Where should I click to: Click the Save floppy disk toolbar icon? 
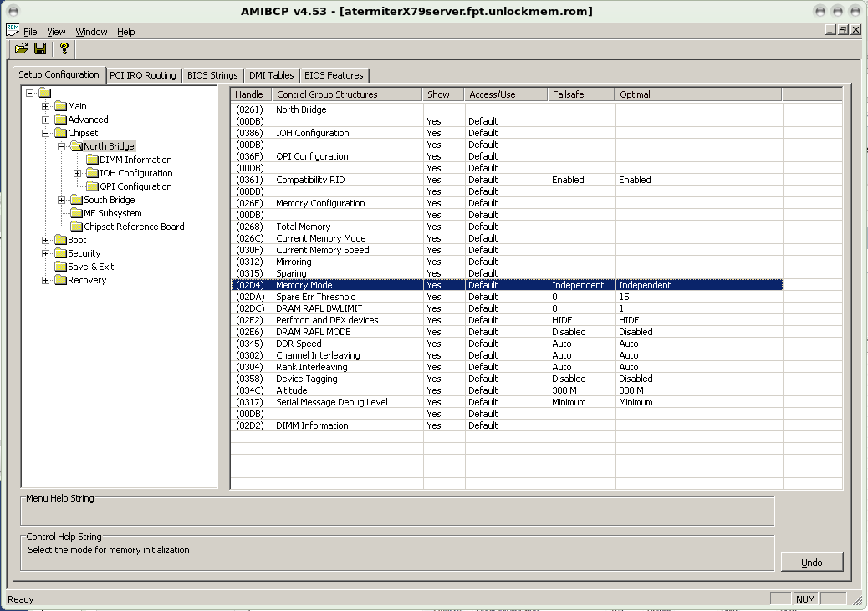40,48
